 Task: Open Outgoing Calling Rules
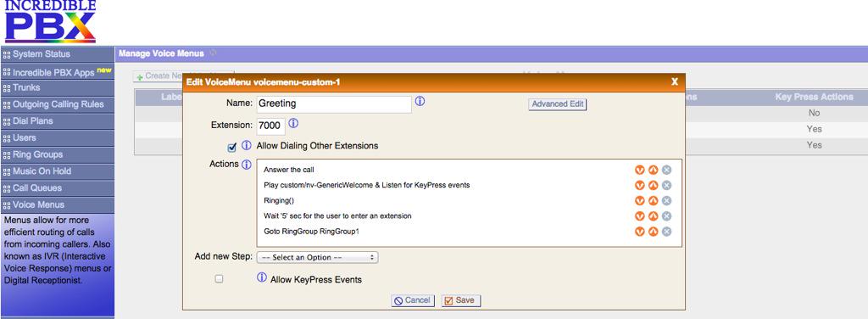point(58,104)
